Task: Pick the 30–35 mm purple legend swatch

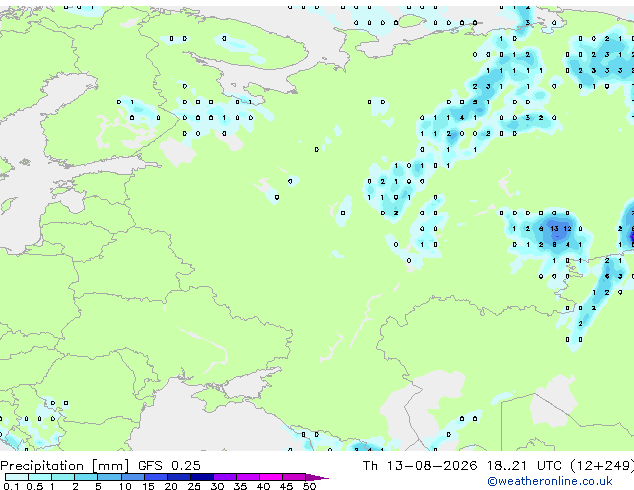Action: (x=224, y=477)
